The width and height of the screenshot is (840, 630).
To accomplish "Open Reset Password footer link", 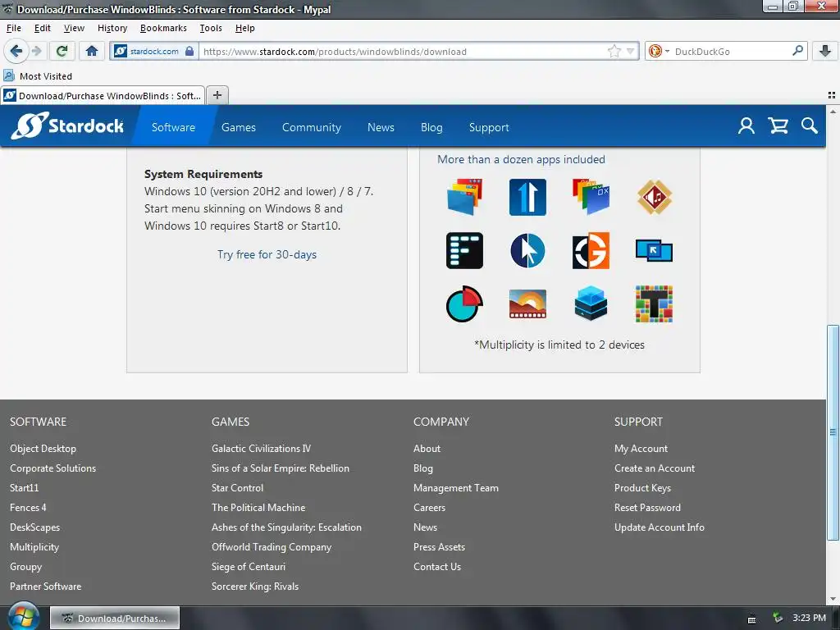I will 647,507.
